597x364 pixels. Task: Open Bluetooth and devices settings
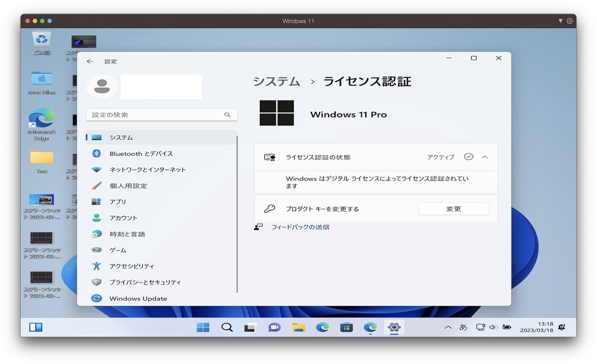click(161, 154)
